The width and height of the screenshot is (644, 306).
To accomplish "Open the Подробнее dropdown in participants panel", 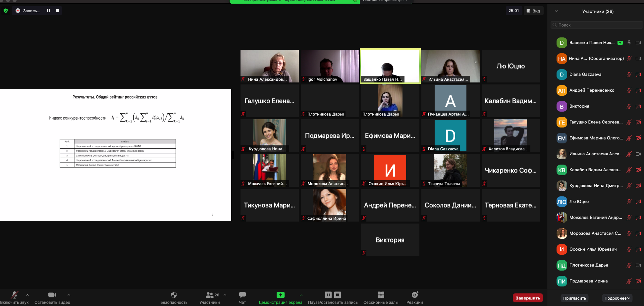I will click(617, 298).
